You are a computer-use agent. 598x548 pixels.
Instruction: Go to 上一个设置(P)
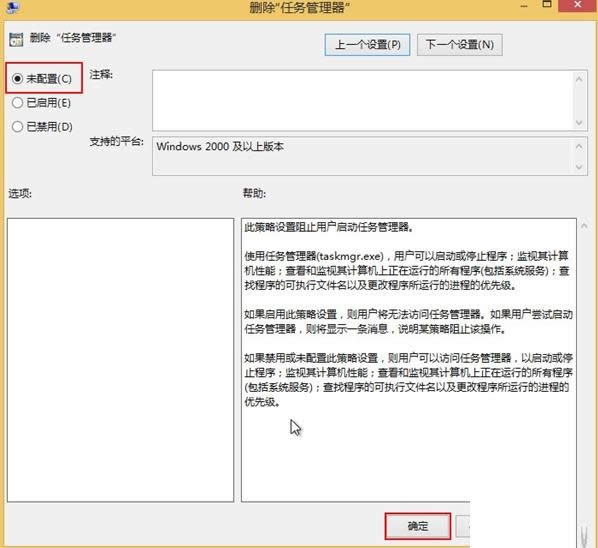(x=367, y=45)
